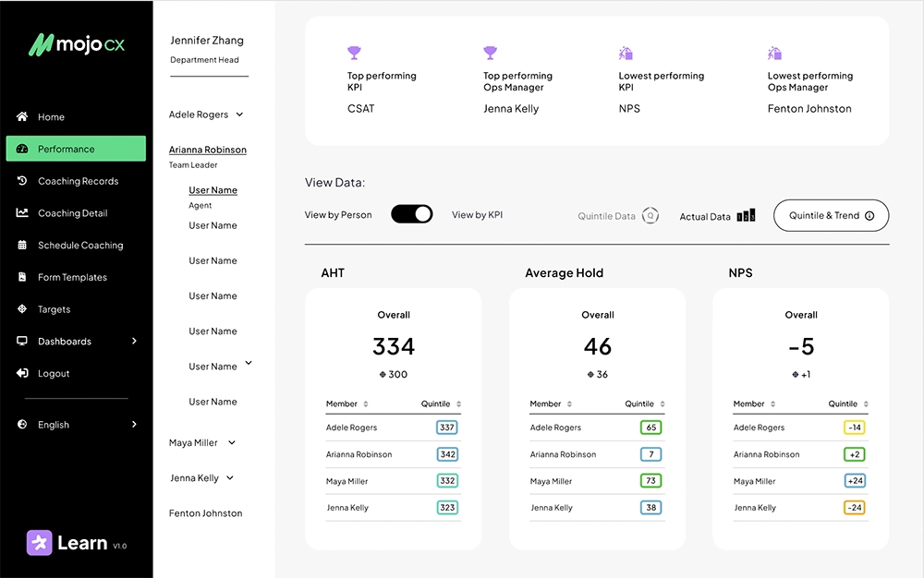Click the Quintile & Trend button
This screenshot has height=578, width=924.
coord(831,215)
